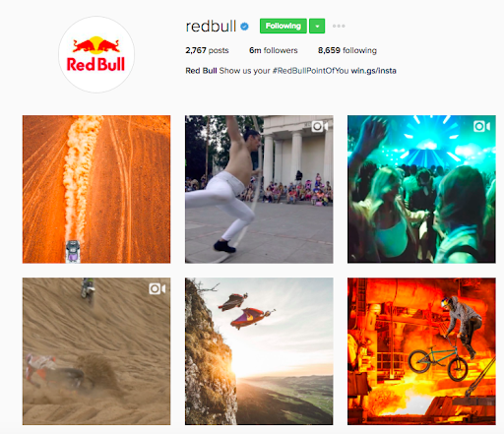This screenshot has height=434, width=504.
Task: Open the BMX rider steel mill photo
Action: [x=421, y=351]
